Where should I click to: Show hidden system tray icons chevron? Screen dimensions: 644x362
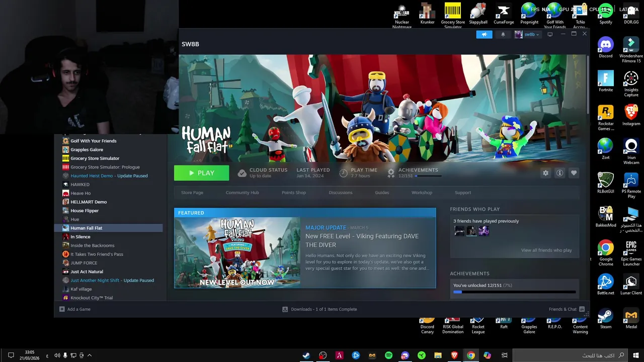click(90, 355)
